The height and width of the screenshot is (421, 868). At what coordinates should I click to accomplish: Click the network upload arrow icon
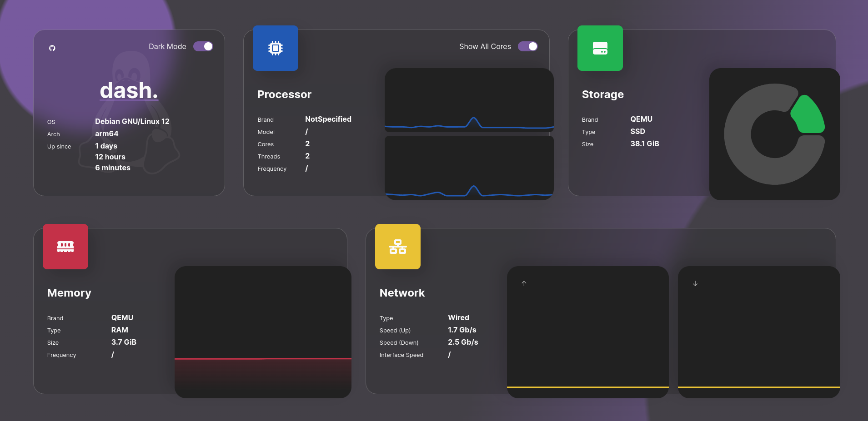point(524,283)
